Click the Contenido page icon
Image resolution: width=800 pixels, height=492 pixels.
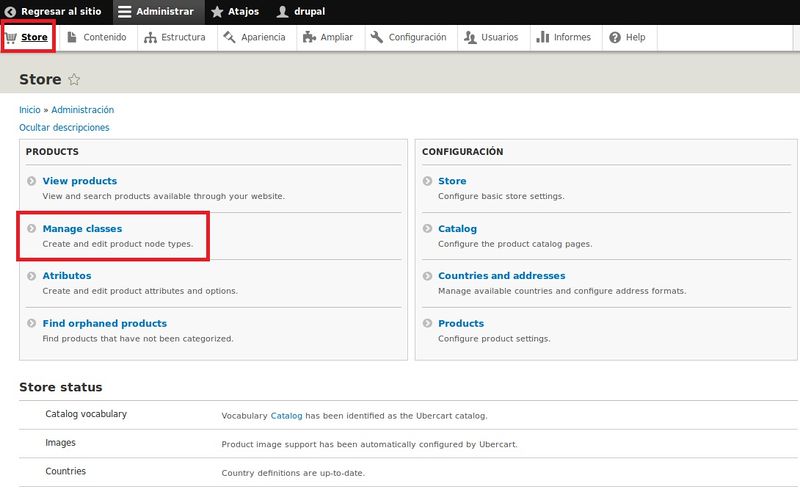72,37
